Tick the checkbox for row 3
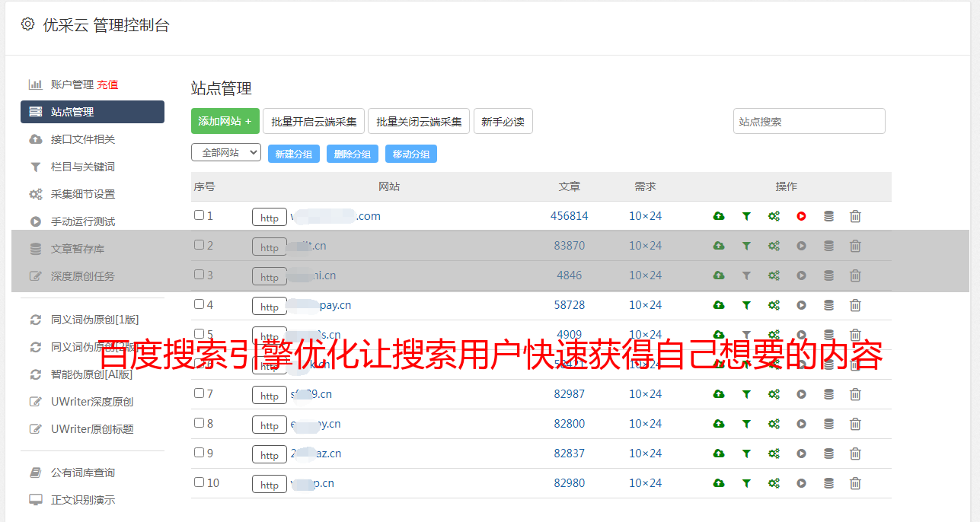980x522 pixels. click(199, 275)
